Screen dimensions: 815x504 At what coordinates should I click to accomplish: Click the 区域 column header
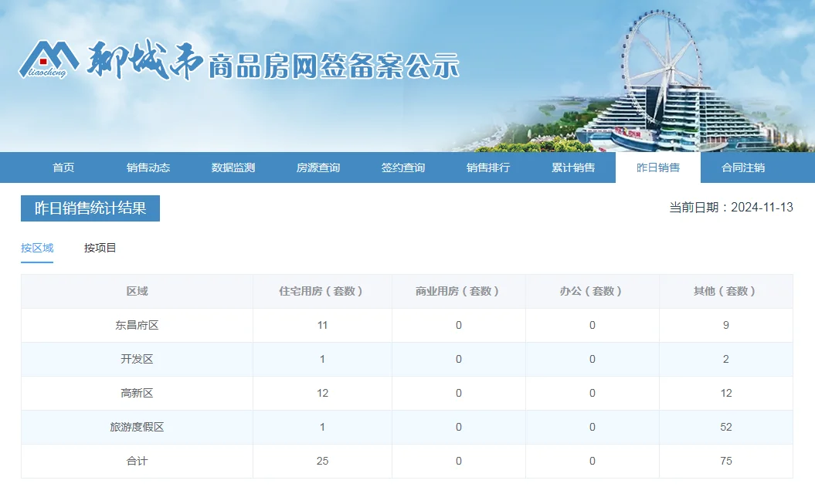(137, 291)
